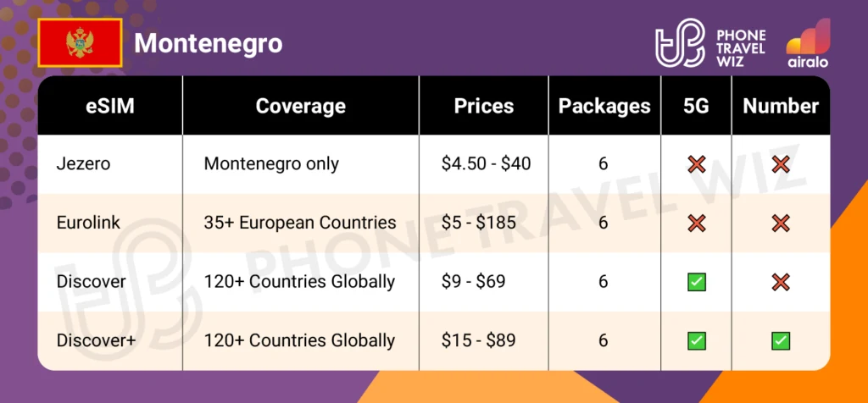Click Eurolink's red X under Number
The image size is (868, 403).
pyautogui.click(x=780, y=223)
